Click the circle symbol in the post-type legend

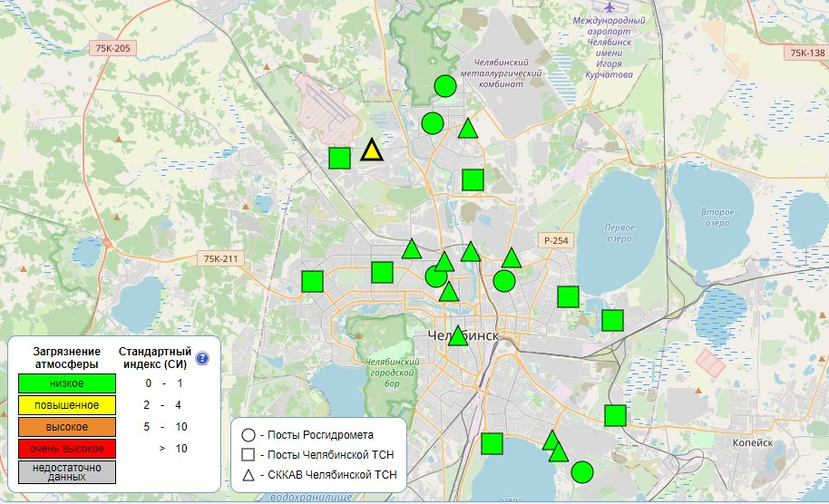[x=248, y=435]
